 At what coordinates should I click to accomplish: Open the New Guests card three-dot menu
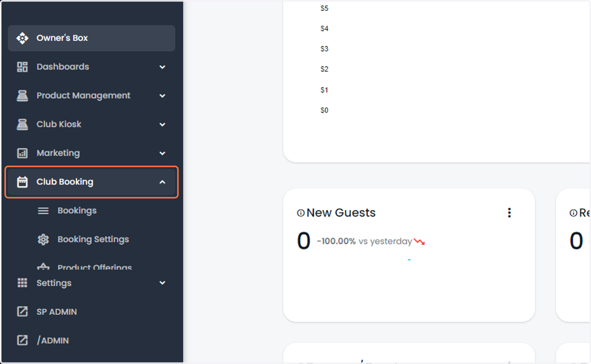click(x=509, y=212)
